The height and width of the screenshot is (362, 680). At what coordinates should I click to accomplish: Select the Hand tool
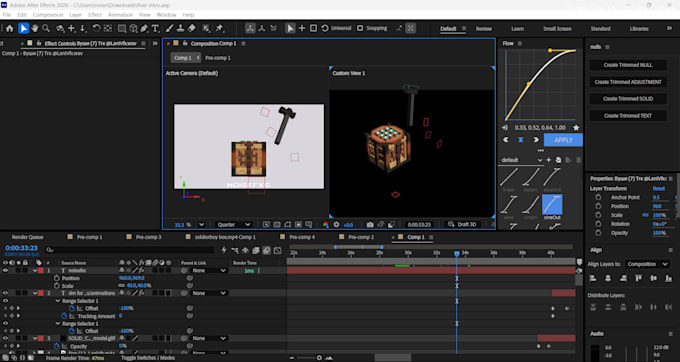point(35,29)
